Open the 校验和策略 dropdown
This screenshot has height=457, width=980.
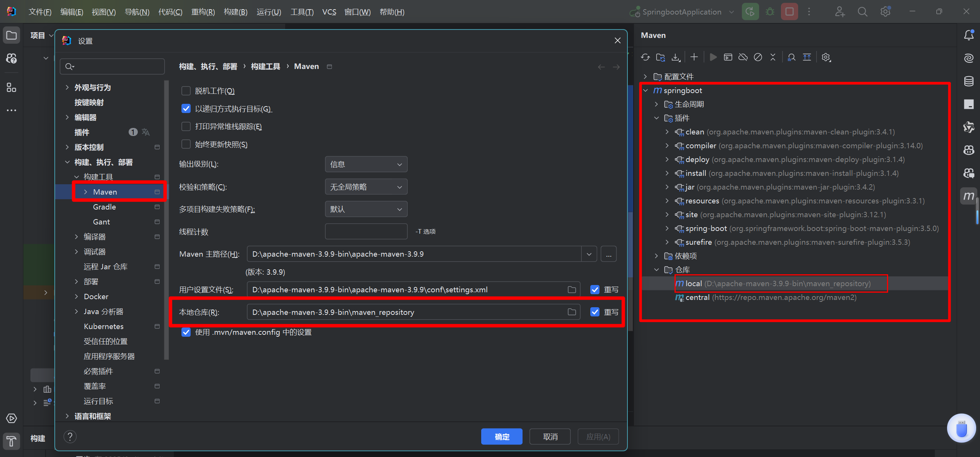(x=366, y=187)
